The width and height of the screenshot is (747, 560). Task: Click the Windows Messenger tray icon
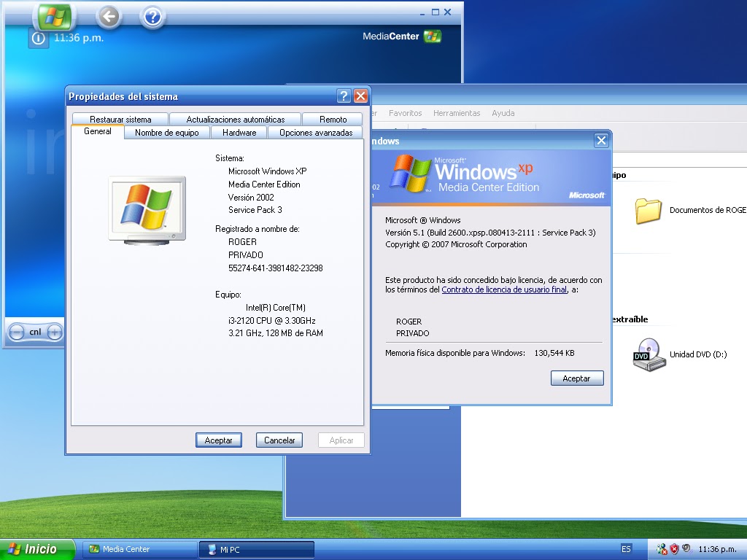(x=661, y=548)
